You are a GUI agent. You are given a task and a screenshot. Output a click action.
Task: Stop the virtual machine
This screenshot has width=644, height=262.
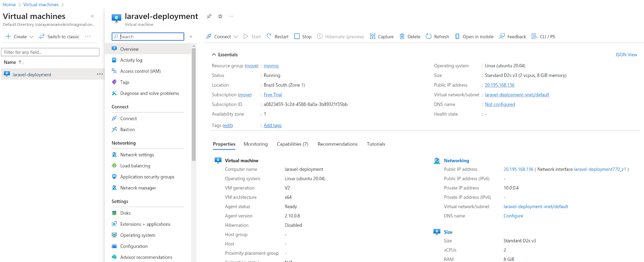click(303, 37)
